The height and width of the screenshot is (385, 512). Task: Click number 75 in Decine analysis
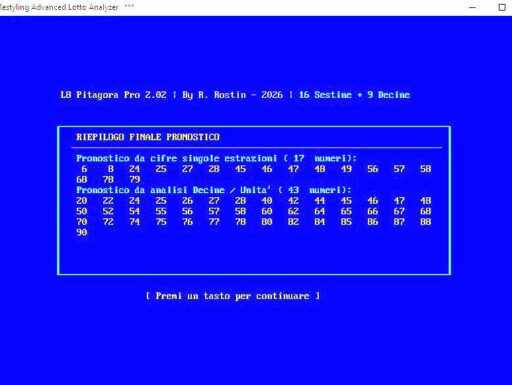click(161, 222)
